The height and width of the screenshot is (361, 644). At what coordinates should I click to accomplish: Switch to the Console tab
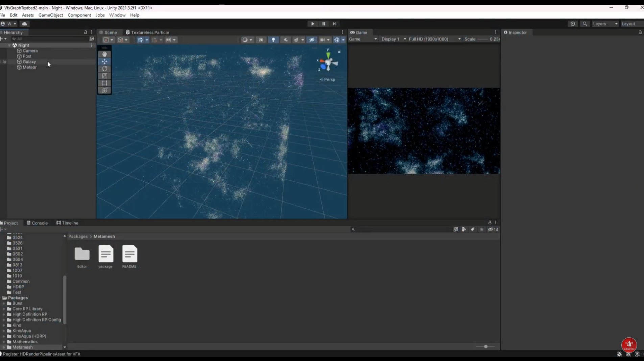pyautogui.click(x=40, y=223)
